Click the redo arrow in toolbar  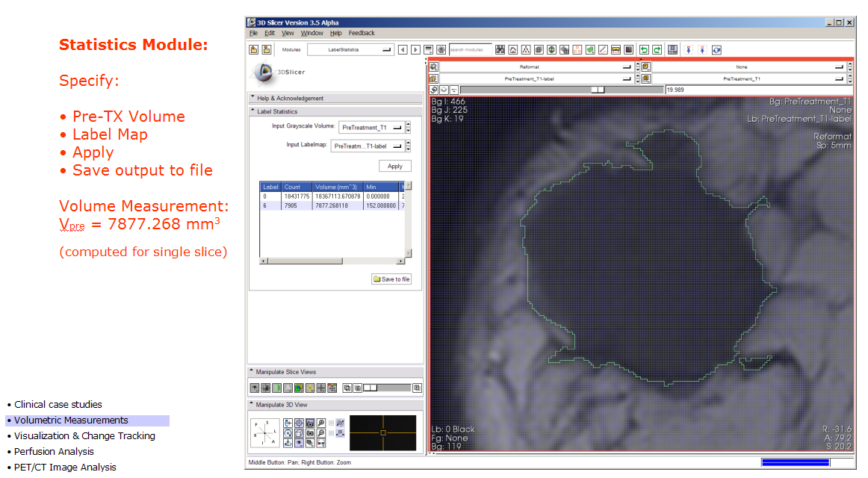[657, 50]
